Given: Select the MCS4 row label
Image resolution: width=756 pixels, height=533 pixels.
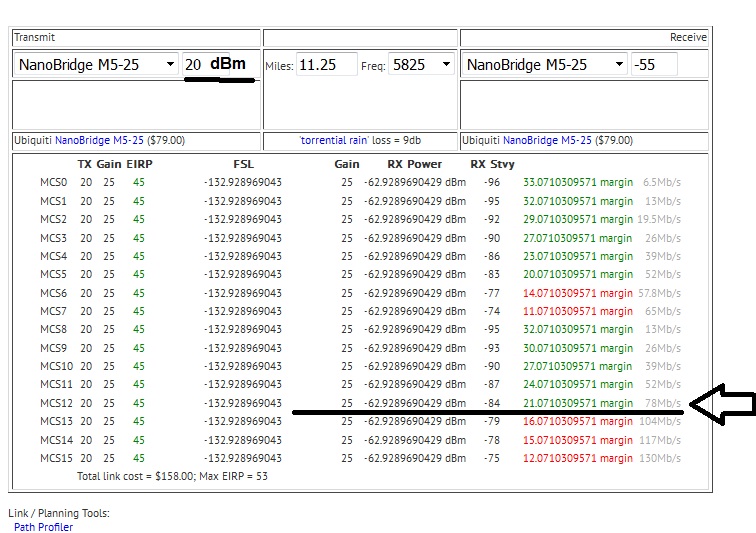Looking at the screenshot, I should pyautogui.click(x=54, y=256).
